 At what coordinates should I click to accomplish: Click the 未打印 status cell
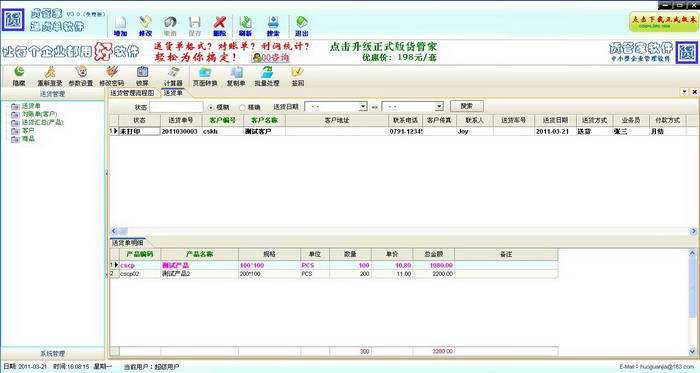click(139, 132)
